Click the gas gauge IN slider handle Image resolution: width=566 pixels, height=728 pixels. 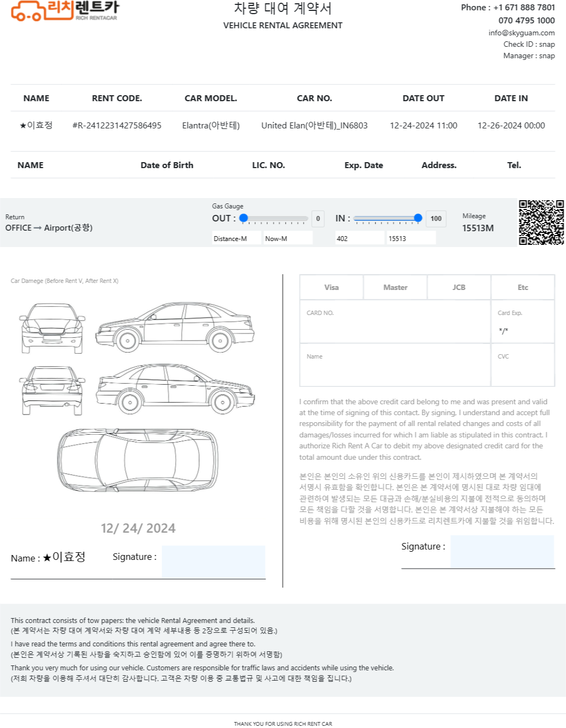(418, 218)
